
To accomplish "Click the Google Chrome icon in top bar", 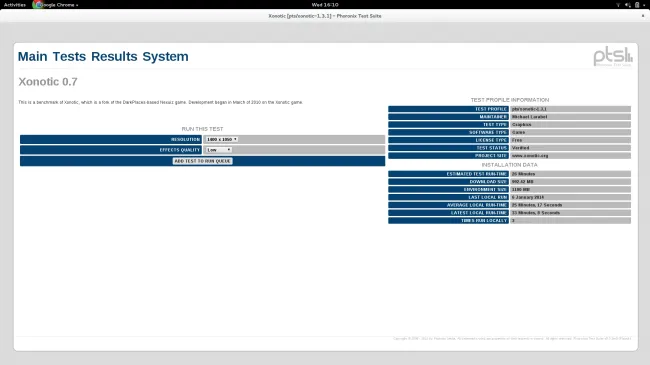I will pos(38,5).
